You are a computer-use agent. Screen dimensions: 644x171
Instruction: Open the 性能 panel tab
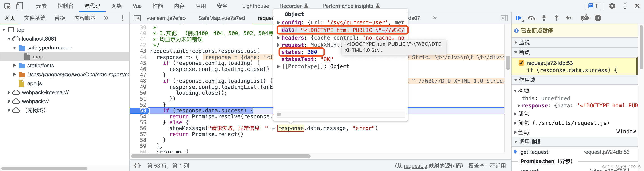point(158,6)
